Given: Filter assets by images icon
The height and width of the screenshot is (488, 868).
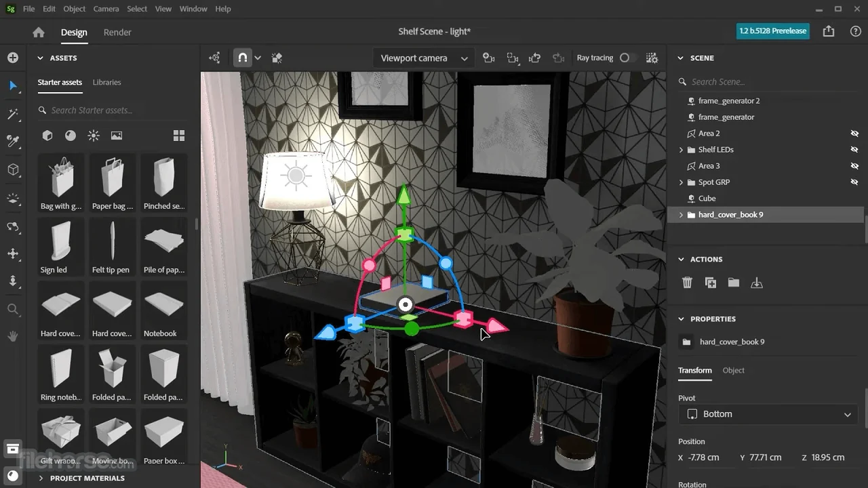Looking at the screenshot, I should pyautogui.click(x=117, y=136).
